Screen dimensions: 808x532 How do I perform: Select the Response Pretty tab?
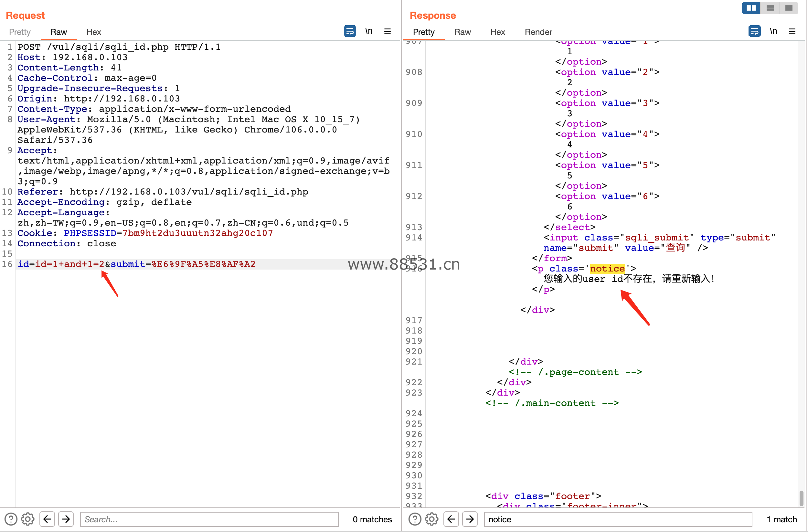pos(424,32)
